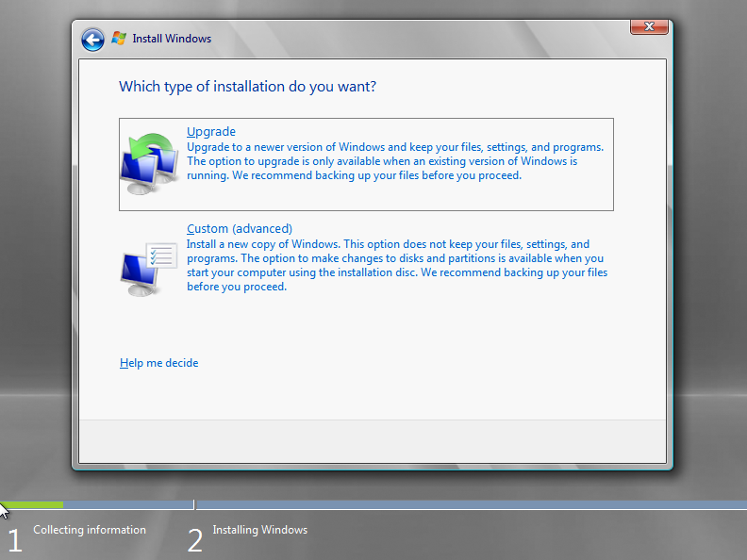Click the 'Installing Windows' step label

pos(260,530)
